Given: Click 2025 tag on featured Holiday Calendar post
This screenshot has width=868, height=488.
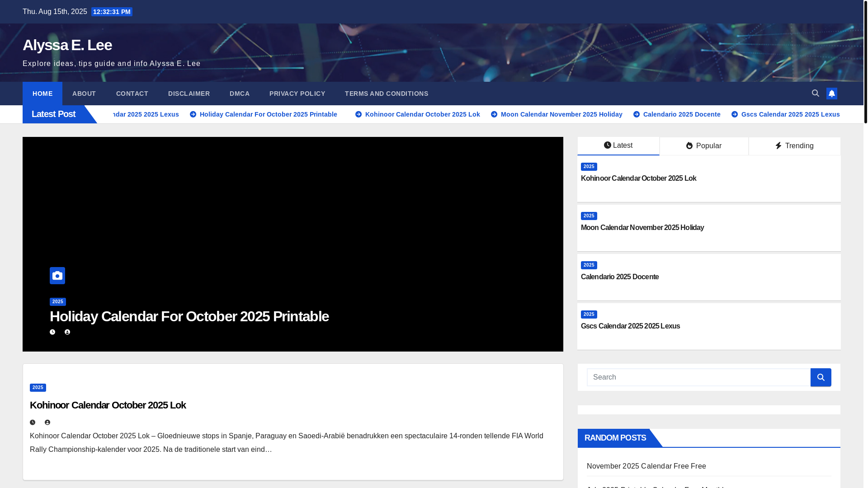Looking at the screenshot, I should 58,302.
